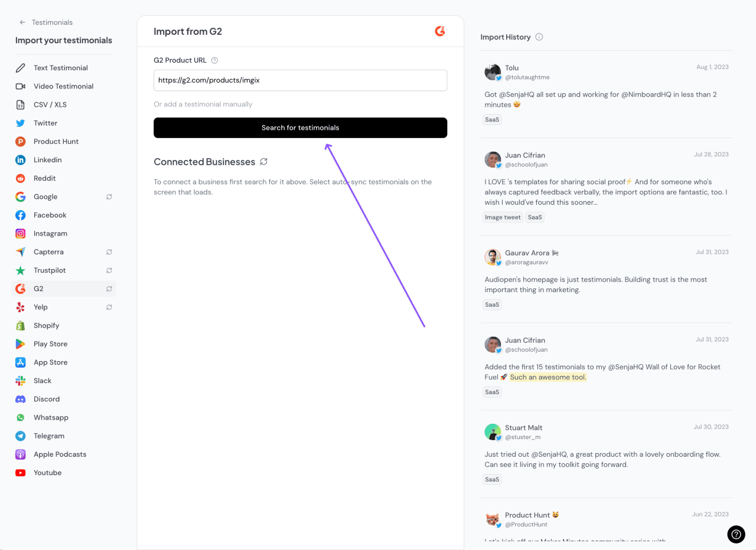Click the CSV / XLS file icon

coord(21,104)
